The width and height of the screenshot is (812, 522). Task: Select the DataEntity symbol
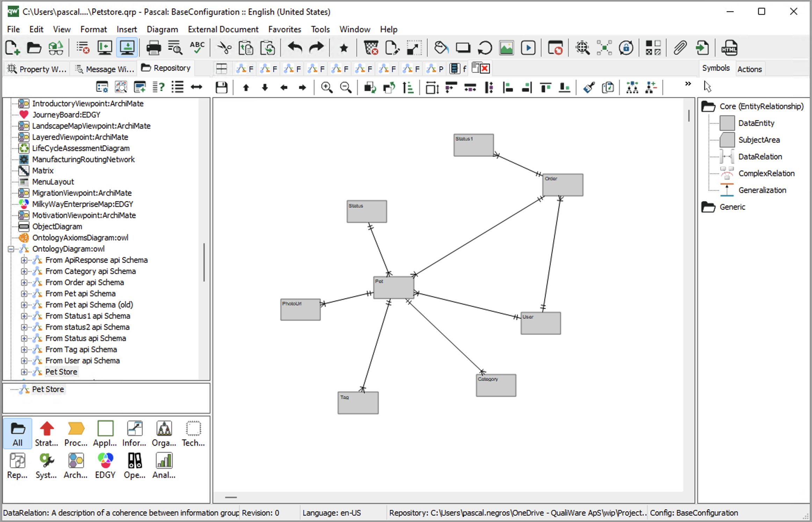pos(756,123)
